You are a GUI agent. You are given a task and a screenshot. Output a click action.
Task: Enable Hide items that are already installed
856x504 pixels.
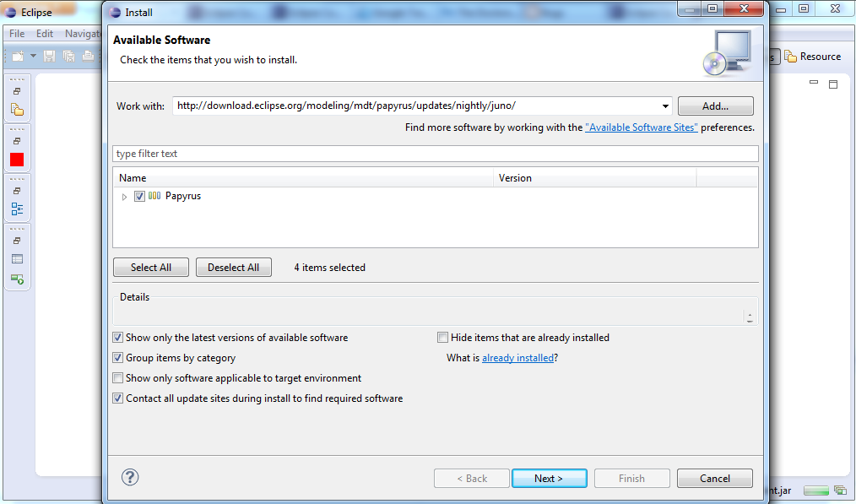pos(442,338)
